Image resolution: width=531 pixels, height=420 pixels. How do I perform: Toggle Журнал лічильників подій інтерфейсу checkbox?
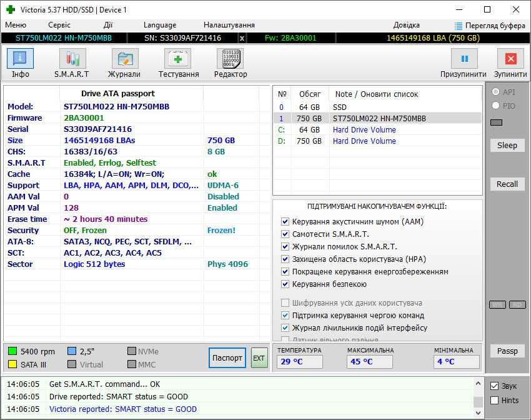[x=285, y=328]
